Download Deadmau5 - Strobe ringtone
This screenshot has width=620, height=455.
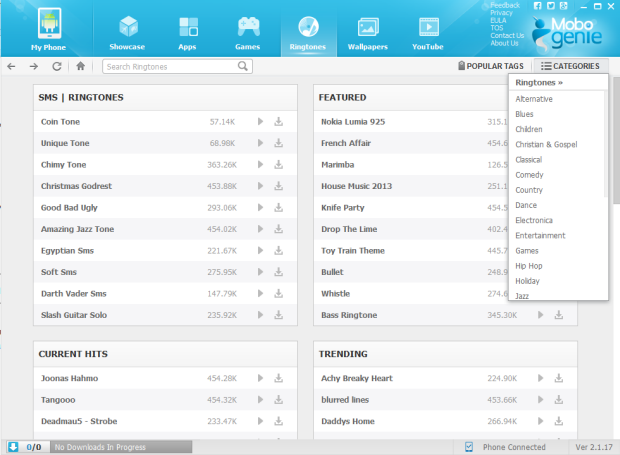point(279,421)
